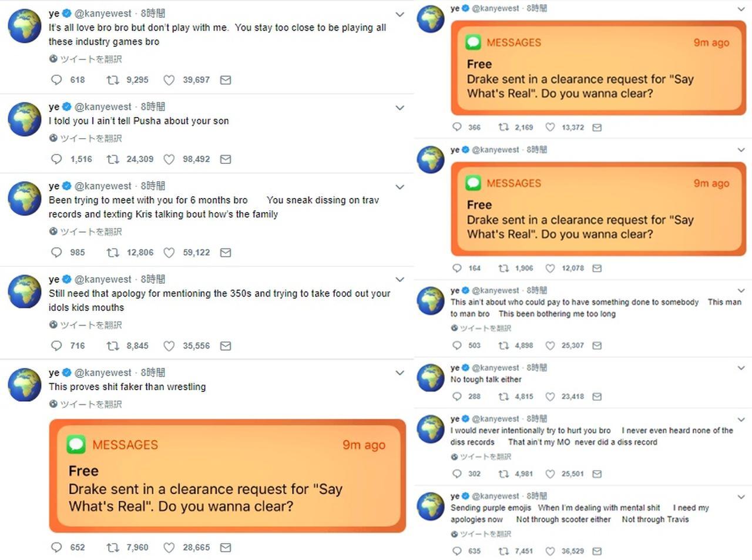Expand options chevron on the "It's all love" tweet

(399, 14)
